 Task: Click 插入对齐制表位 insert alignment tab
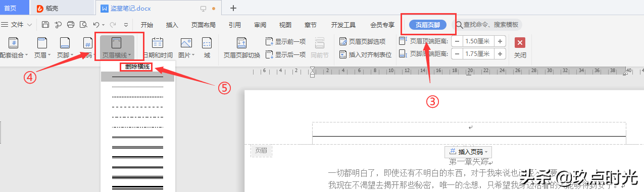pos(366,54)
